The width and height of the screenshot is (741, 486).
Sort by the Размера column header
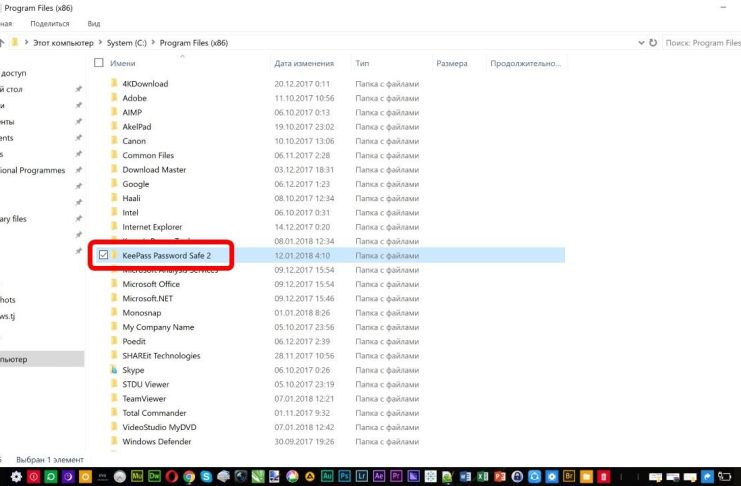452,63
